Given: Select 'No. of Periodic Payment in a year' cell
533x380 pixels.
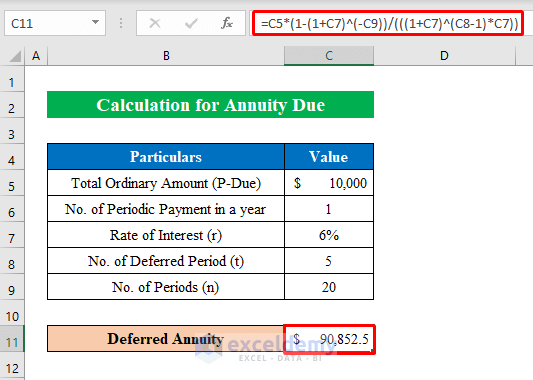Looking at the screenshot, I should 166,209.
